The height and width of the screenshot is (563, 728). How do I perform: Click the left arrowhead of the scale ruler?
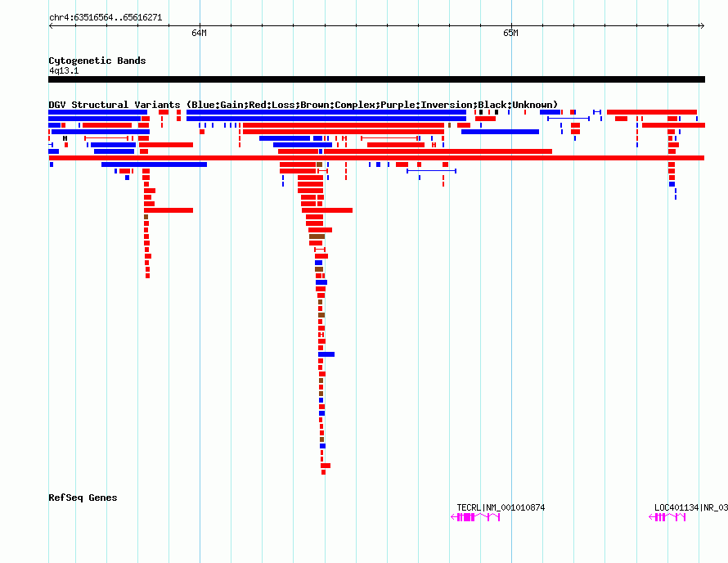point(51,26)
